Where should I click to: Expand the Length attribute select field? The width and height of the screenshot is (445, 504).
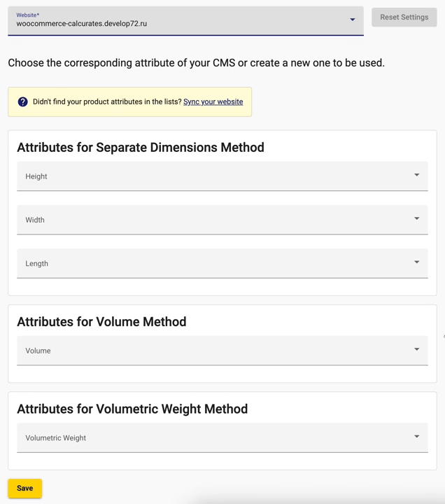pyautogui.click(x=222, y=264)
